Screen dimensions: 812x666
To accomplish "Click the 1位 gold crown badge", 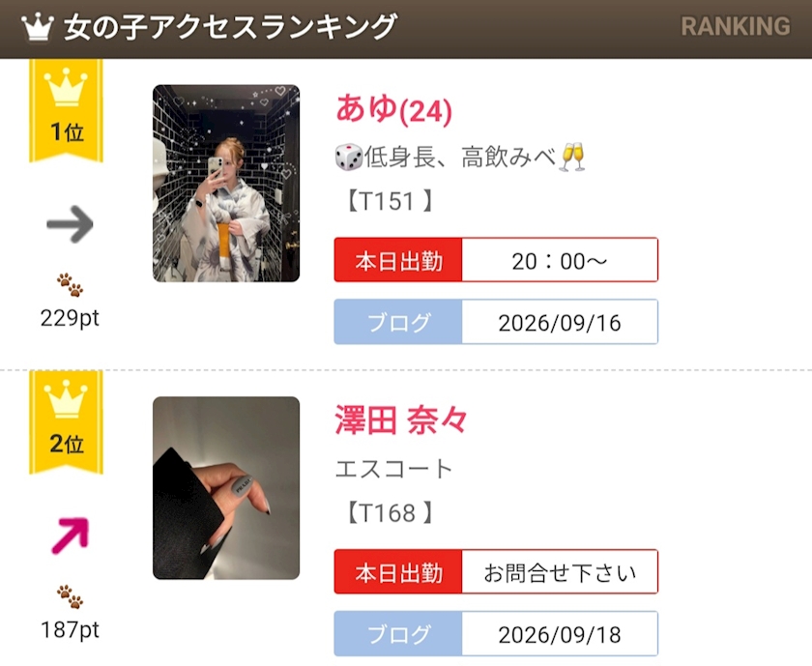I will (x=67, y=111).
